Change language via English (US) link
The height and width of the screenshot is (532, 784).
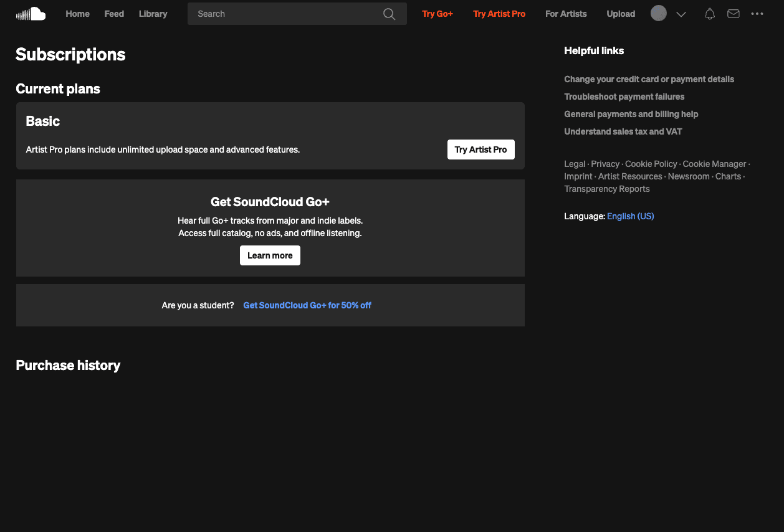tap(631, 216)
